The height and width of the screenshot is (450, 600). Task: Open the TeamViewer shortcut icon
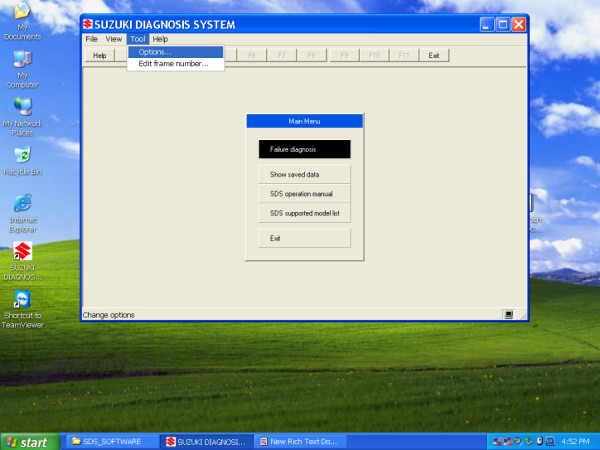pyautogui.click(x=21, y=300)
